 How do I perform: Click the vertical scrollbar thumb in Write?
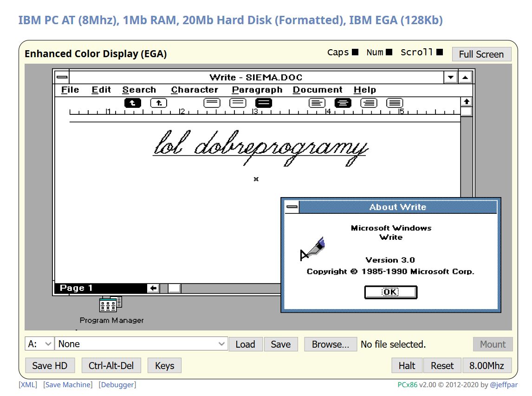click(467, 112)
